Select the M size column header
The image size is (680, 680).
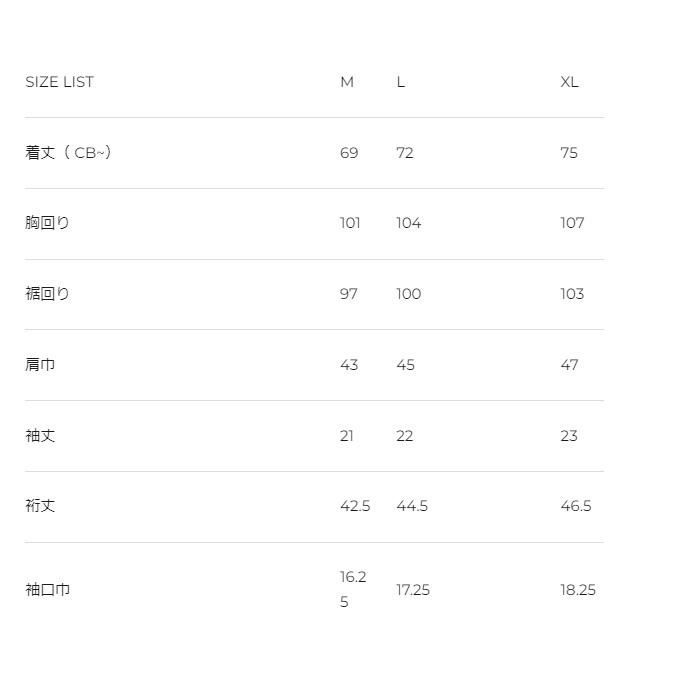click(x=347, y=82)
